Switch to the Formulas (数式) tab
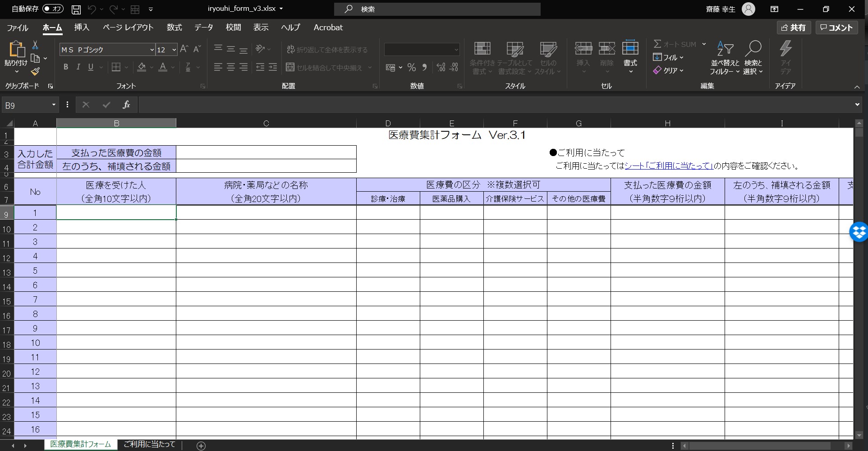This screenshot has height=451, width=868. [x=174, y=28]
